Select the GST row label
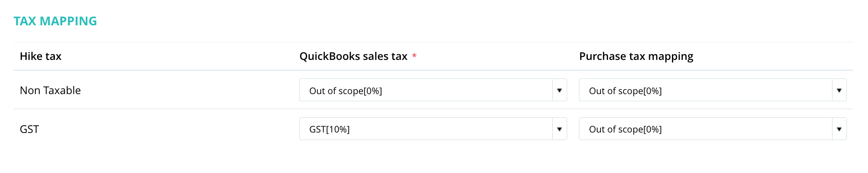 [29, 129]
